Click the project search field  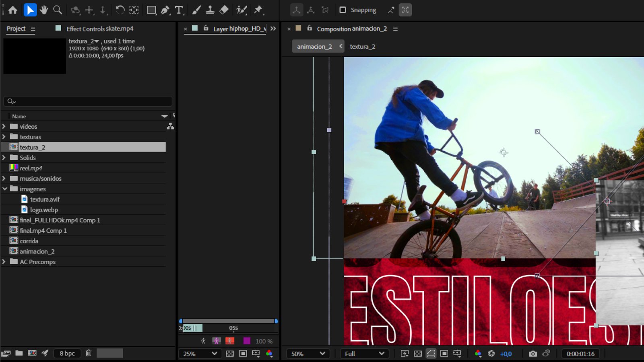click(88, 101)
